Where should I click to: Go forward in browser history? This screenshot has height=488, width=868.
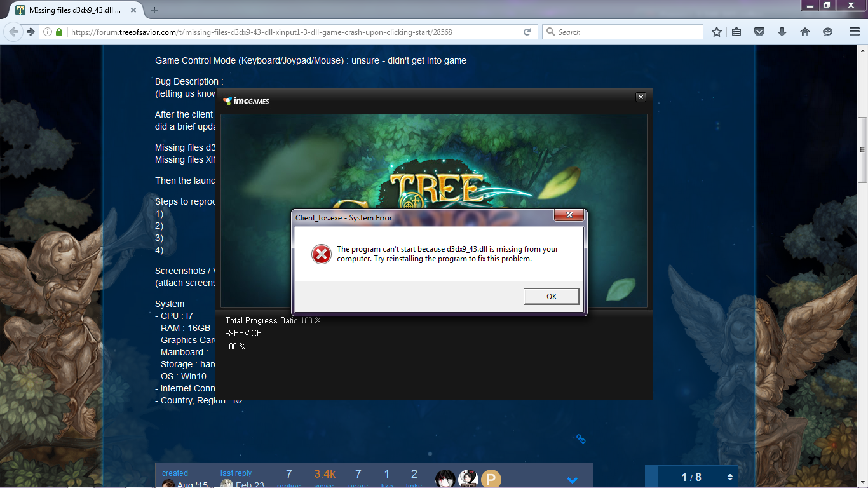coord(31,32)
